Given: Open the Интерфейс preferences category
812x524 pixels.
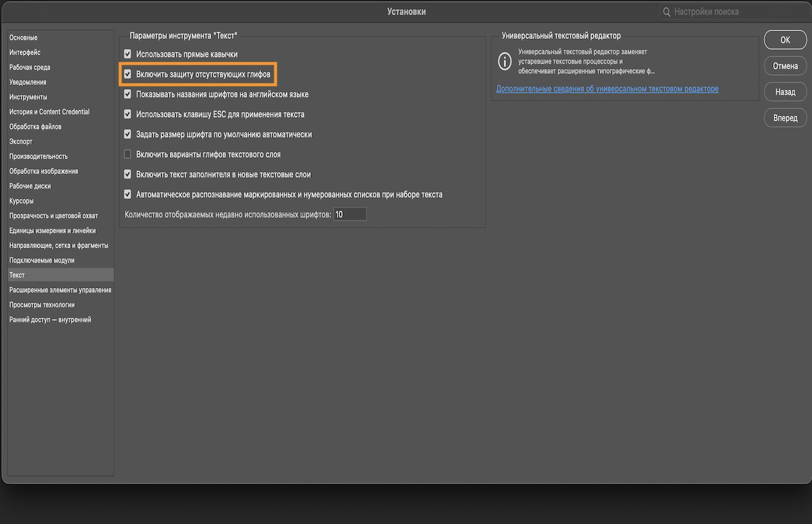Looking at the screenshot, I should [25, 53].
